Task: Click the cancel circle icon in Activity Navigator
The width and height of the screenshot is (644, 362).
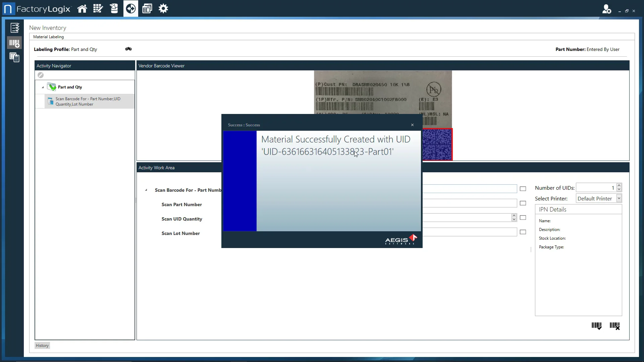Action: (41, 75)
